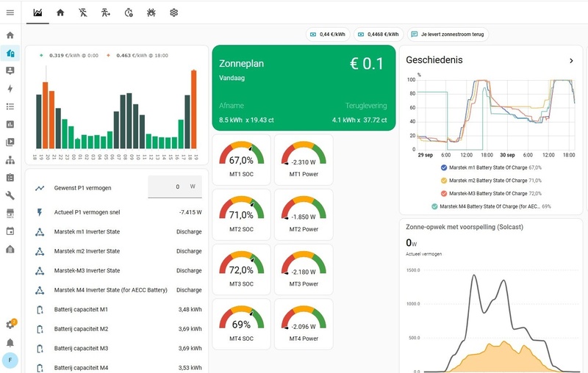
Task: Click the Actueel P1 vermogen snel flash icon
Action: [x=40, y=212]
